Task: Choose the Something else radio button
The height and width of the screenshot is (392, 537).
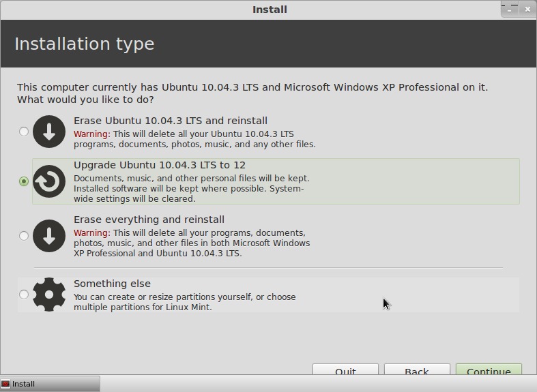Action: pyautogui.click(x=24, y=295)
